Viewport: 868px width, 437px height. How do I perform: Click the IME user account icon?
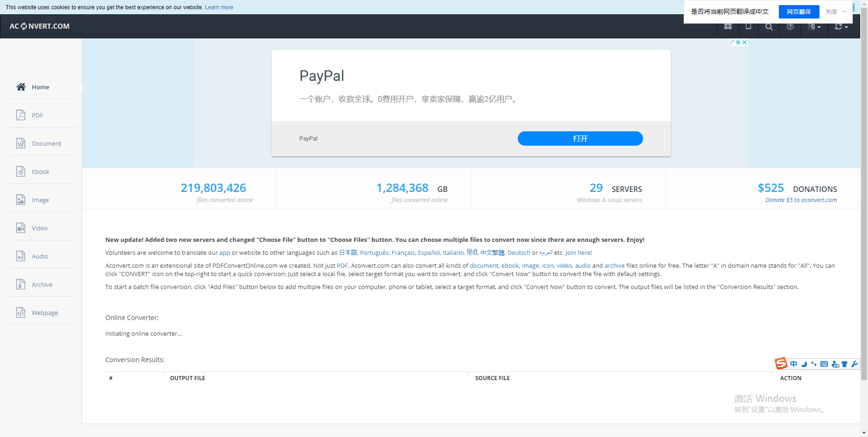835,364
